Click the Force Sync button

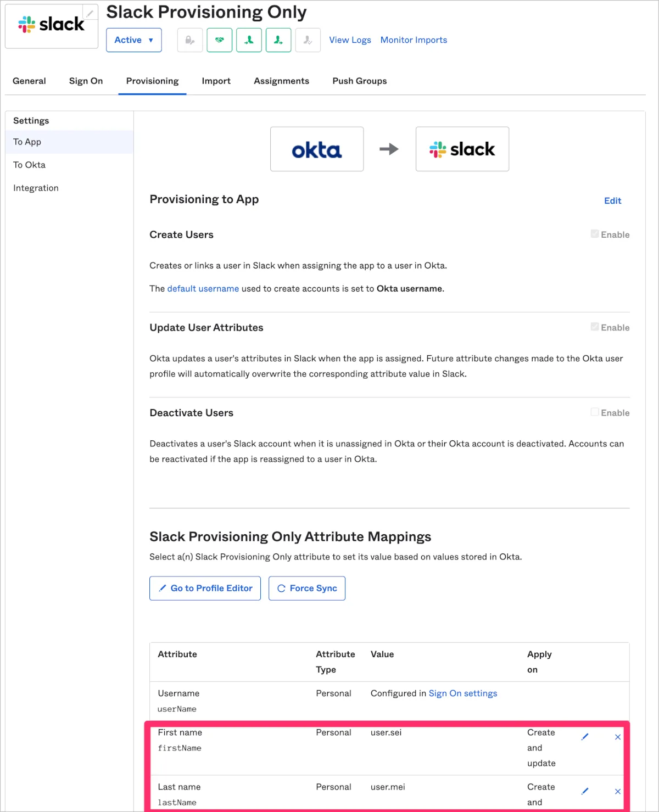point(307,588)
